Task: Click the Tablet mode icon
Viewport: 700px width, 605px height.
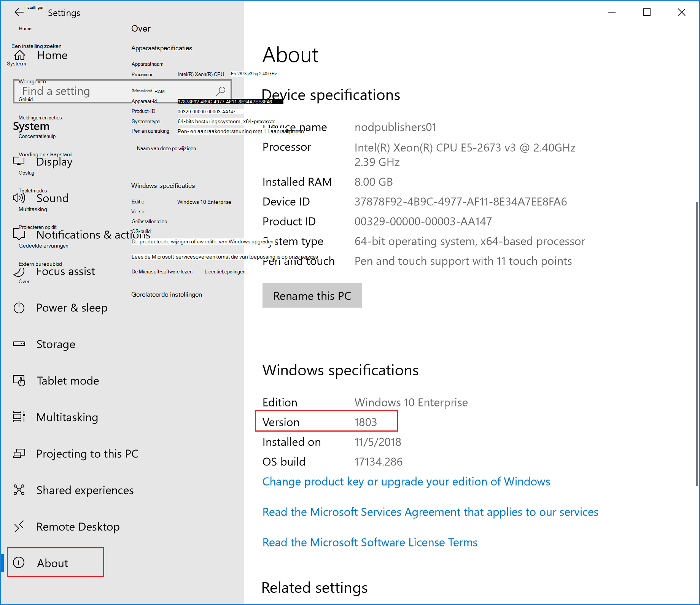Action: [19, 381]
